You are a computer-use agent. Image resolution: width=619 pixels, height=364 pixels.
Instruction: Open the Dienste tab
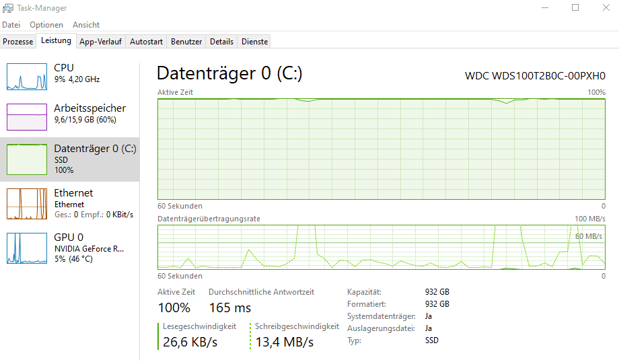254,42
